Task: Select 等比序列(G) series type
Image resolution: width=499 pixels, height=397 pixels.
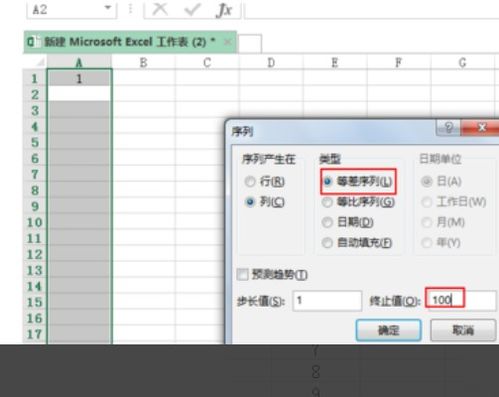Action: click(x=358, y=202)
